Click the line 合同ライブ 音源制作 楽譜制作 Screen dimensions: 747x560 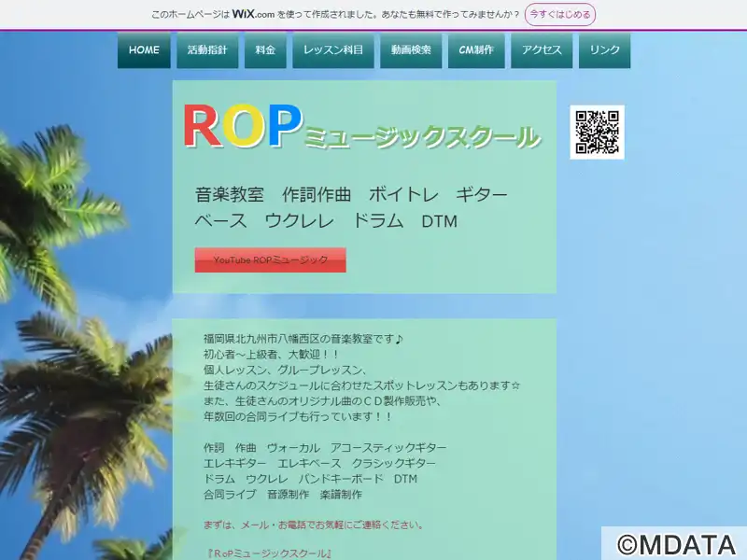click(283, 495)
